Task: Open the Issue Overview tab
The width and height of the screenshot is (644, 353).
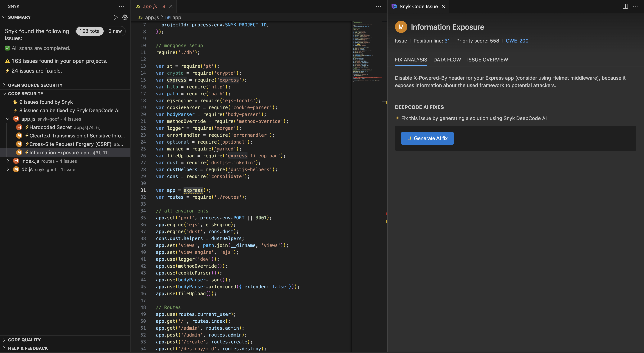Action: coord(487,60)
